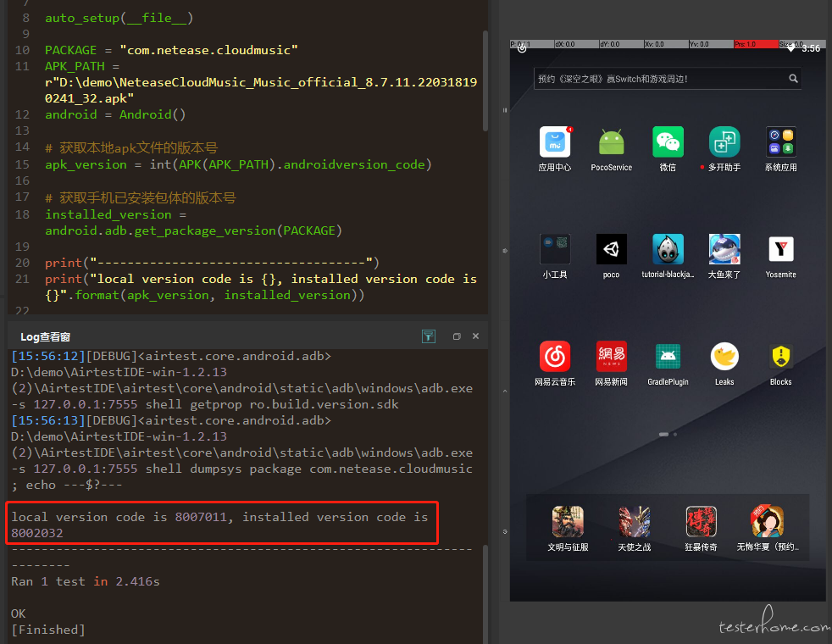Launch the Yosemite app
832x644 pixels.
click(780, 249)
